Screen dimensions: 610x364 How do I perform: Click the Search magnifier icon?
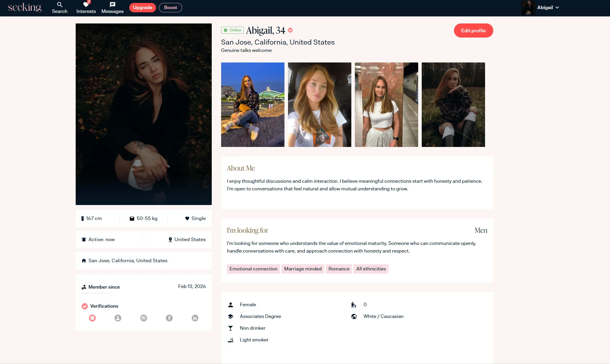60,5
